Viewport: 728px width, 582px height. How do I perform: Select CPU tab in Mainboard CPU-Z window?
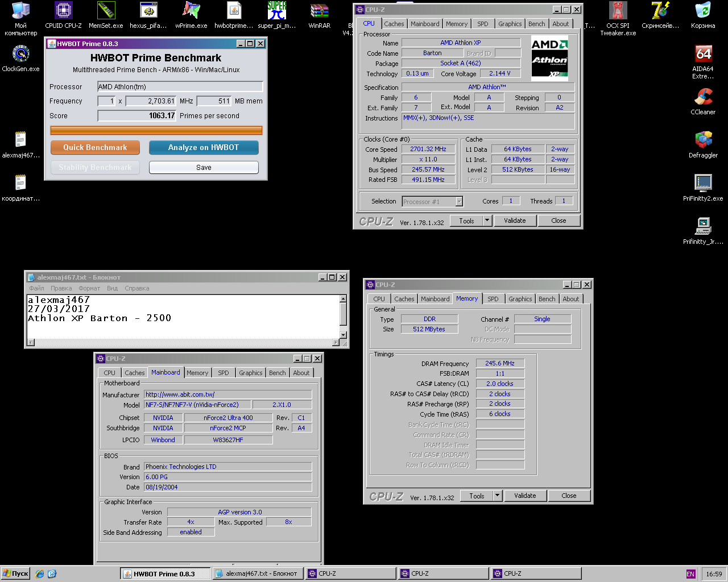[109, 373]
